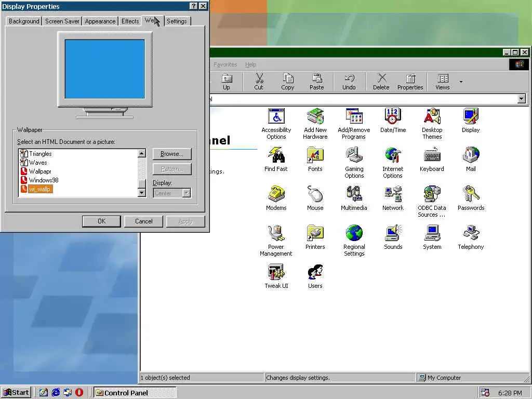
Task: Open the Favorites menu
Action: (225, 64)
